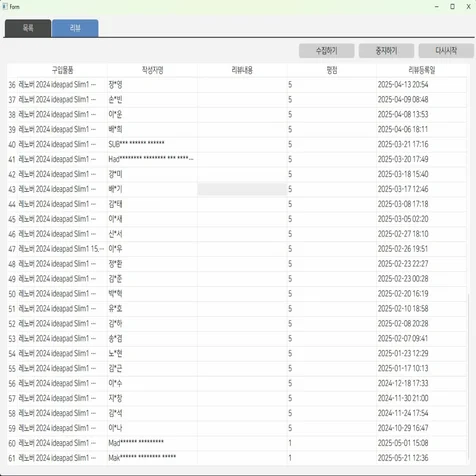
Task: Click the 평점 column header
Action: [x=332, y=70]
